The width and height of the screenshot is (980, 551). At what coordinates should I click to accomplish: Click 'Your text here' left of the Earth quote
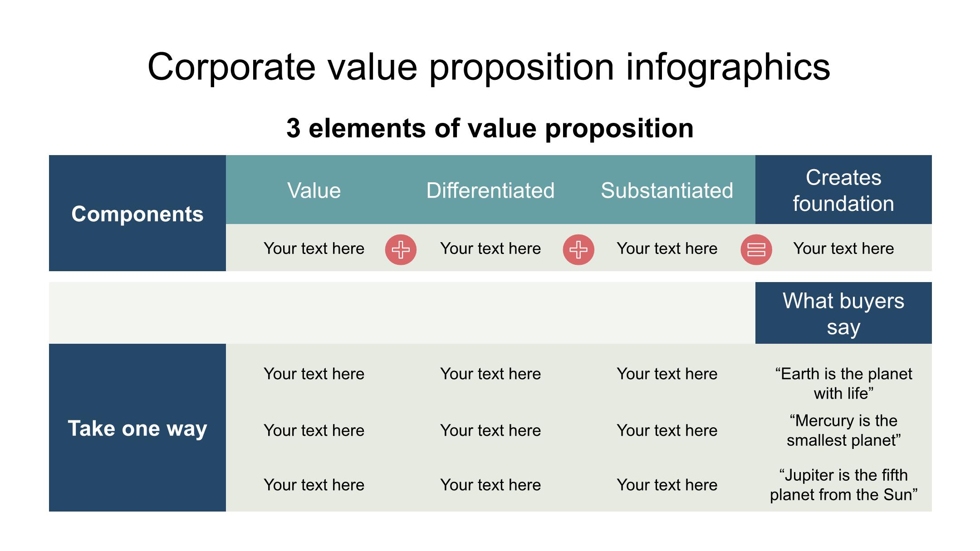pos(666,374)
